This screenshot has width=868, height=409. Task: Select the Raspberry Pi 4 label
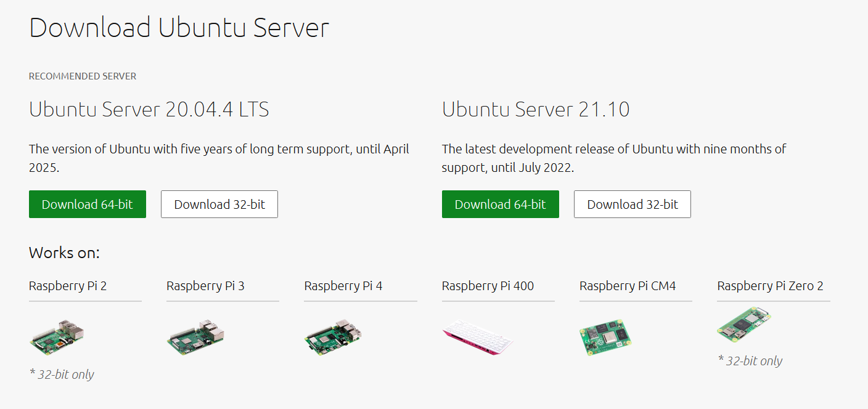click(343, 286)
